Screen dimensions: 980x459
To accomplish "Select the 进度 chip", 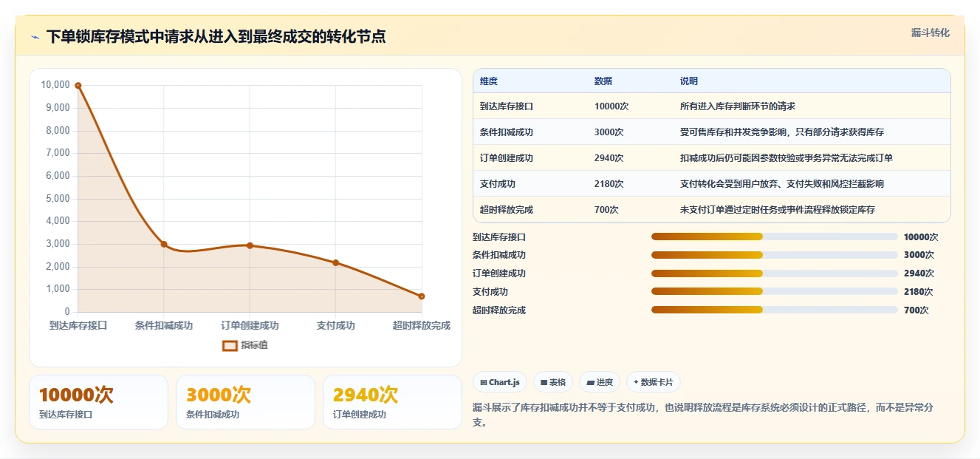I will click(x=600, y=382).
